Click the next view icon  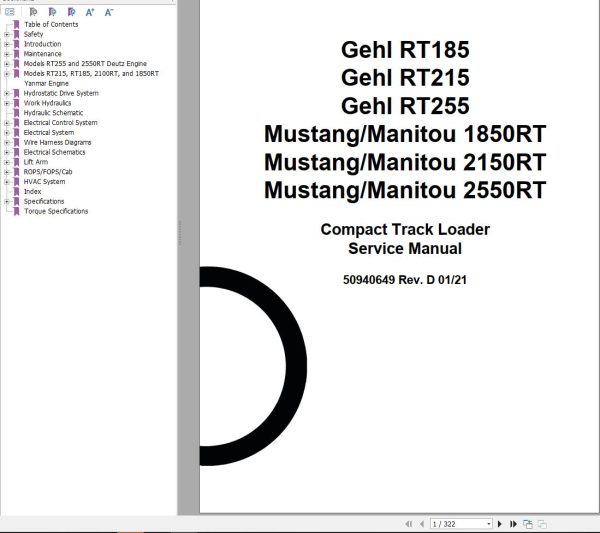(x=542, y=524)
